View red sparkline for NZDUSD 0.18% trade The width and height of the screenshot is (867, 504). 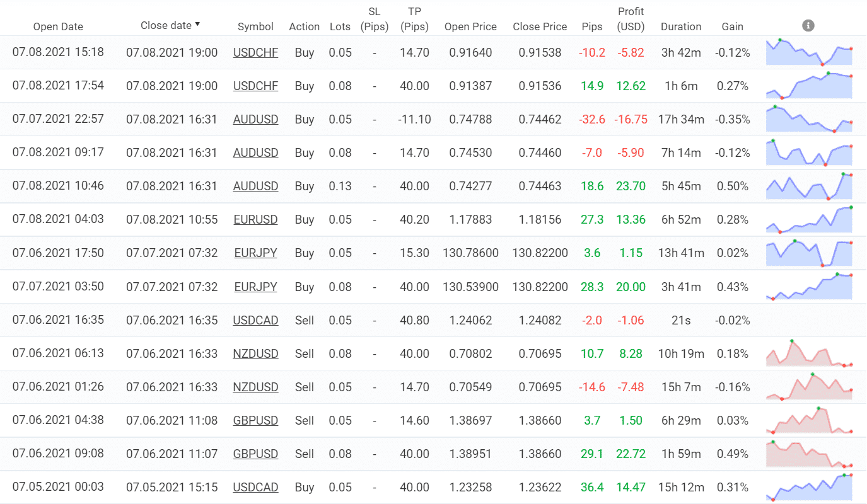809,353
